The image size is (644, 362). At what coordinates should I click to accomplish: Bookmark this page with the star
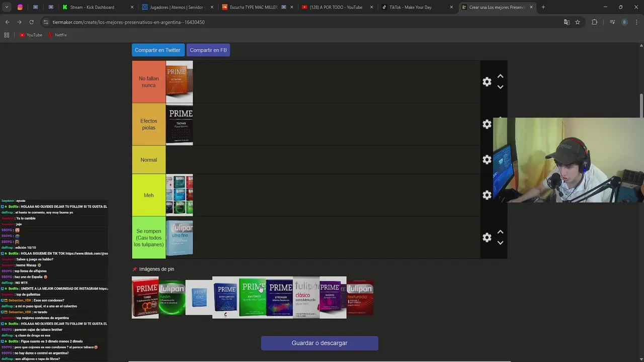578,22
